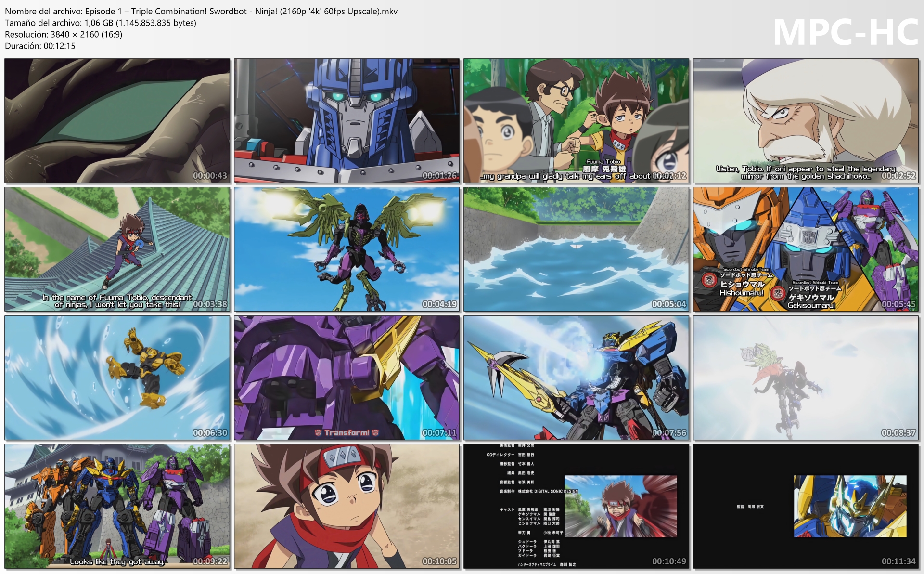924x574 pixels.
Task: Open the thumbnail at 00:09:22
Action: coord(117,507)
